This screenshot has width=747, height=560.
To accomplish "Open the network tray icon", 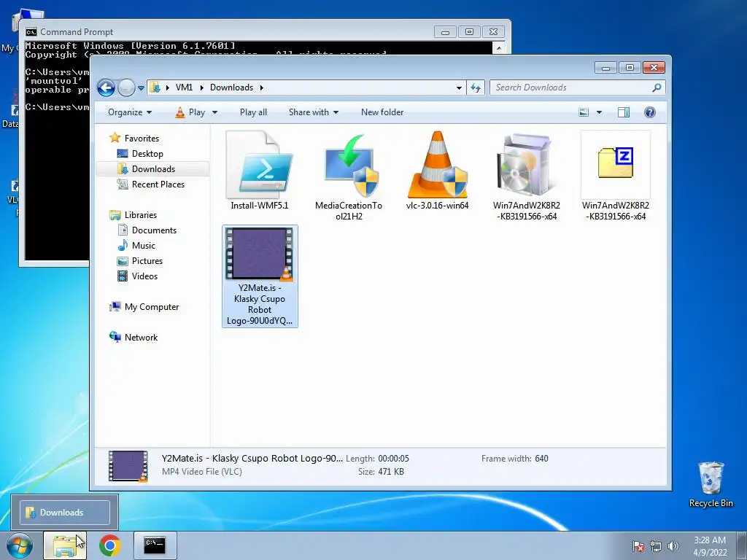I will [656, 546].
